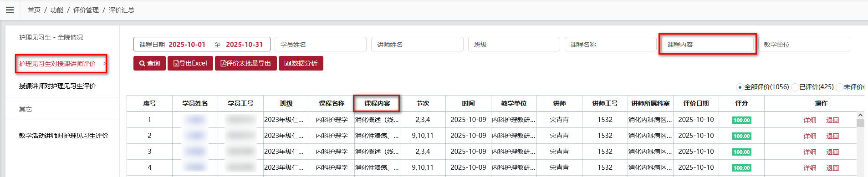This screenshot has width=868, height=177.
Task: Focus the 课程内容 input field
Action: click(707, 44)
